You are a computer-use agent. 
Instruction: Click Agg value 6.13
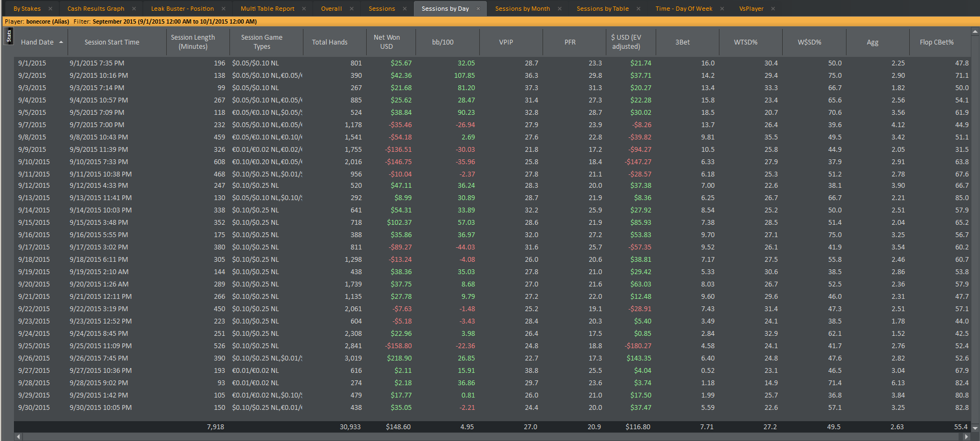[898, 383]
